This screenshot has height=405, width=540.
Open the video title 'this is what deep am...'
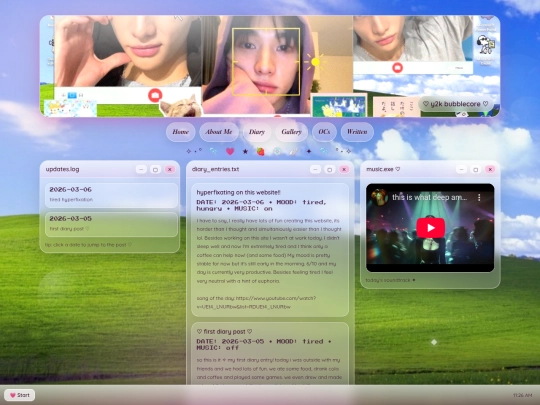(429, 197)
